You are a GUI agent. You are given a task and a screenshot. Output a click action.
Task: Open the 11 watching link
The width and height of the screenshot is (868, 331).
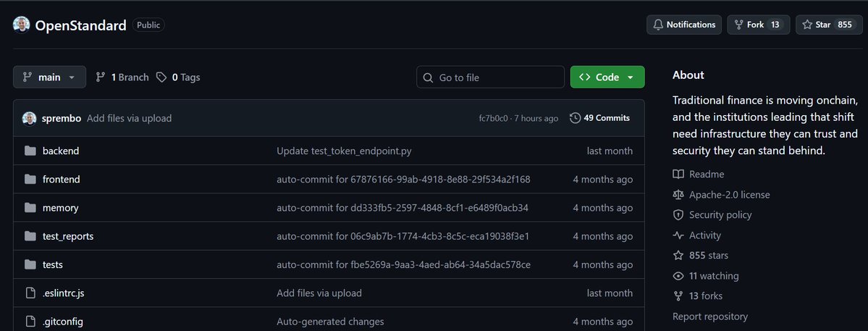(714, 276)
